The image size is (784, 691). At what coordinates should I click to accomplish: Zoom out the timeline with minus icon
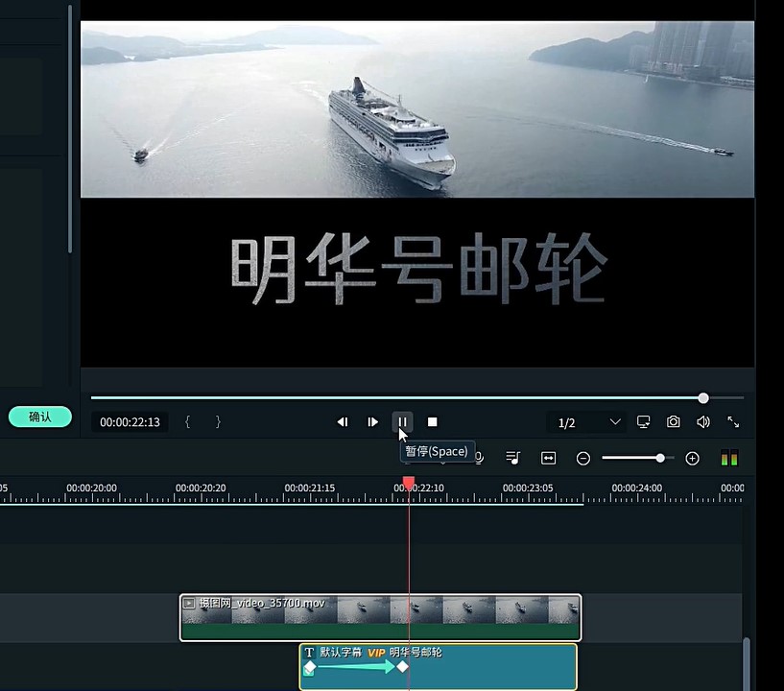(583, 458)
